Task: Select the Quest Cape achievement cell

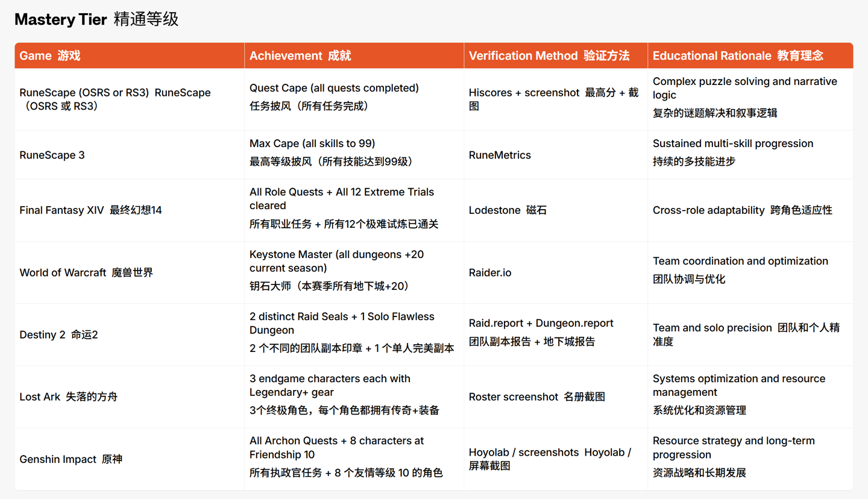Action: click(x=354, y=99)
